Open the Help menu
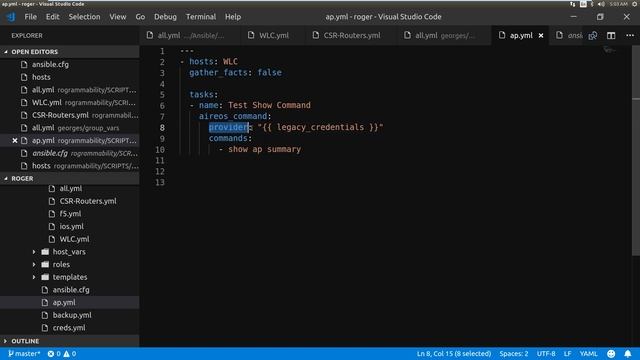640x360 pixels. [x=233, y=17]
